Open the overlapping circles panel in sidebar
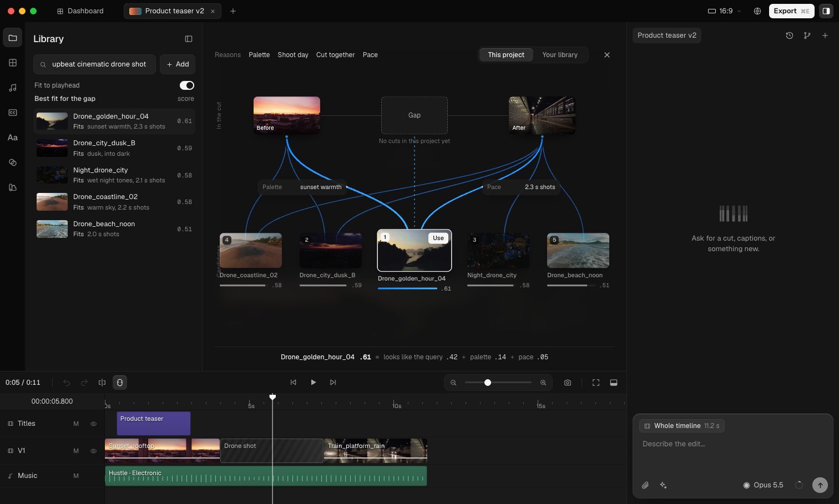This screenshot has height=504, width=839. click(x=13, y=162)
